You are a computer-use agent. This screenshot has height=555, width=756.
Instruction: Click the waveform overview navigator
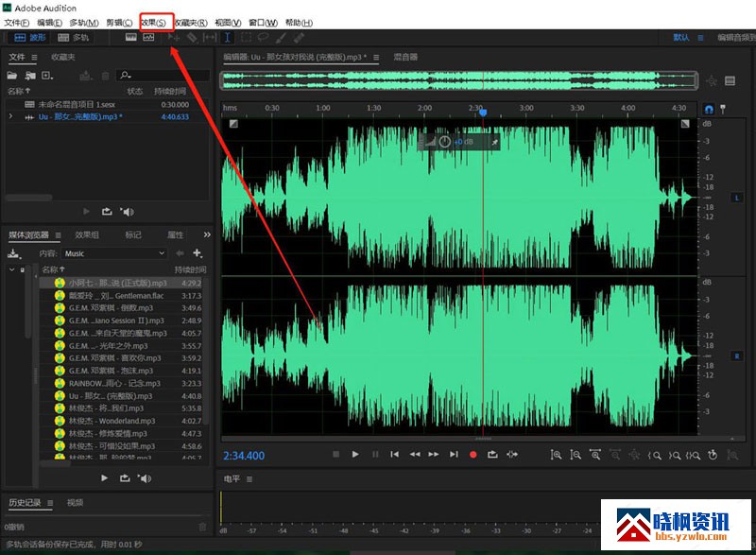point(459,80)
